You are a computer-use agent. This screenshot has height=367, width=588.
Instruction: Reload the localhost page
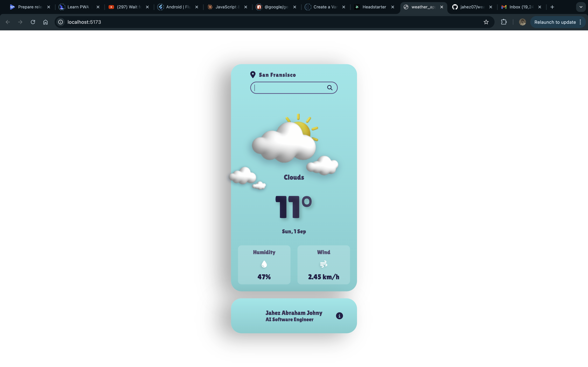(33, 22)
